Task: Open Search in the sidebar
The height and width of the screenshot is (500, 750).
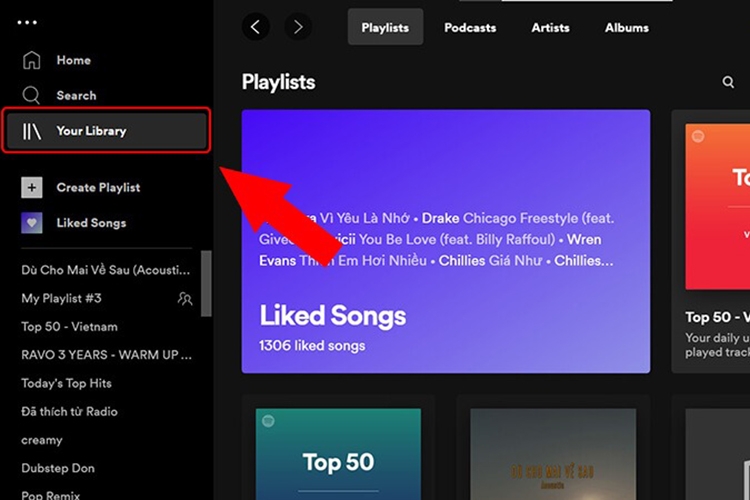Action: pos(76,96)
